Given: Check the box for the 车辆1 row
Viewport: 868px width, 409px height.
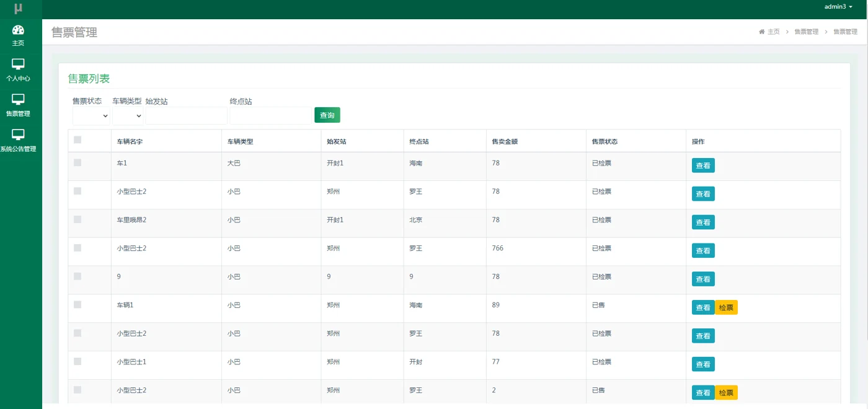Looking at the screenshot, I should point(77,304).
